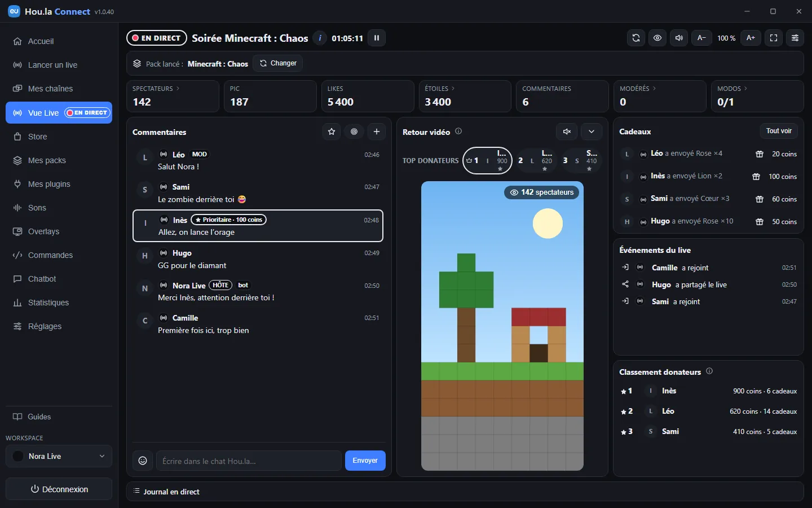The image size is (812, 508).
Task: Open Chatbot in the sidebar
Action: pyautogui.click(x=59, y=279)
